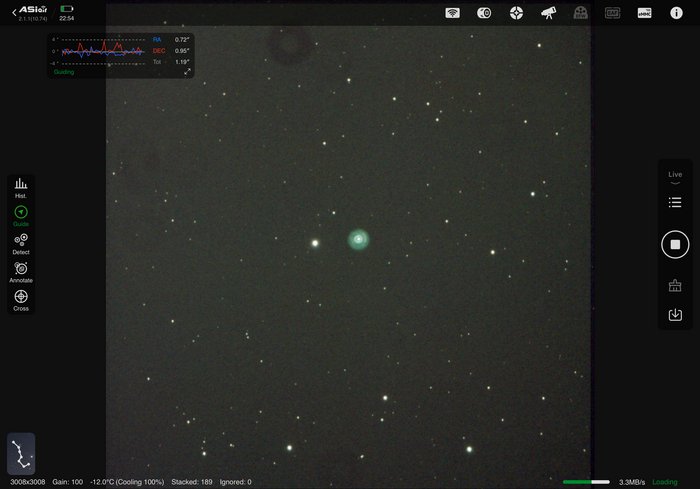The height and width of the screenshot is (489, 700).
Task: Click the RA error value 0.72"
Action: click(182, 40)
